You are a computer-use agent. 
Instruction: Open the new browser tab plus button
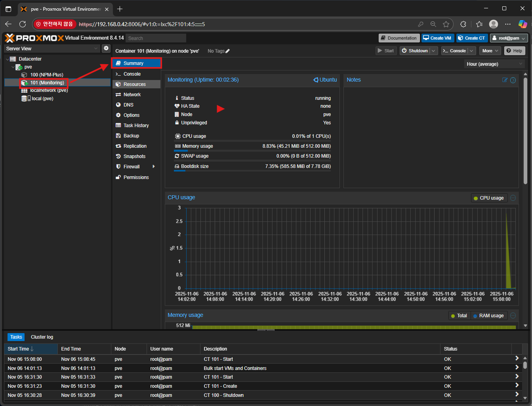(x=120, y=9)
